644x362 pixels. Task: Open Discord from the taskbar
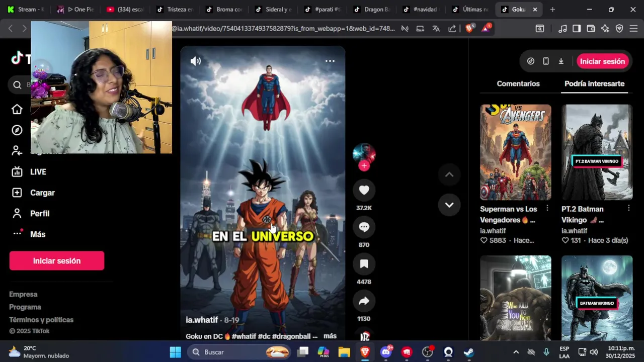pos(386,352)
